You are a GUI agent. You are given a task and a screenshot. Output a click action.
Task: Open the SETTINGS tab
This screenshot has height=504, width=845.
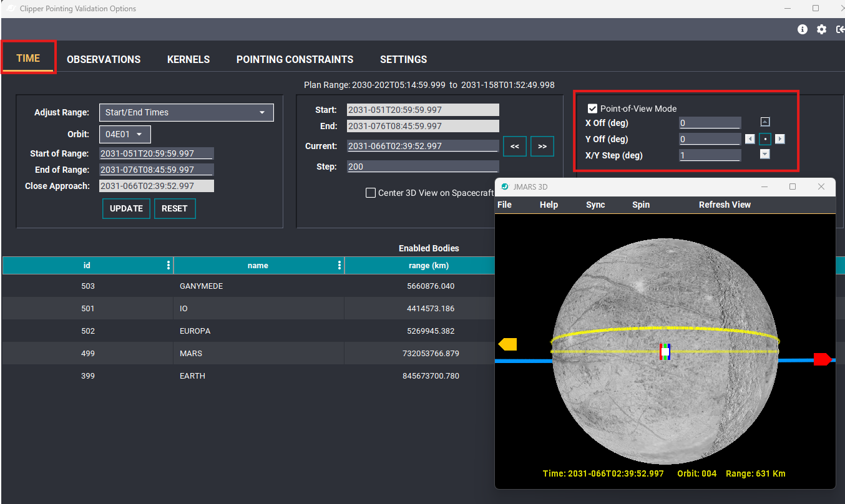coord(404,59)
